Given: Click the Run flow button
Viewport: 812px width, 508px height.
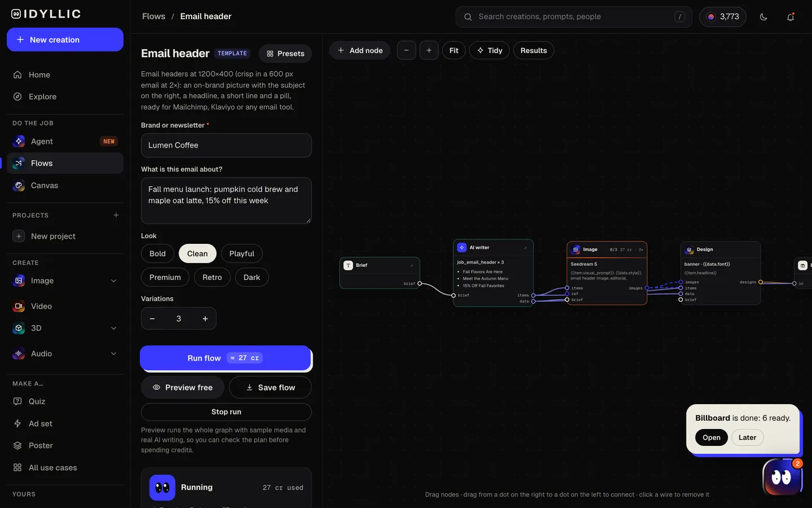Looking at the screenshot, I should point(226,358).
